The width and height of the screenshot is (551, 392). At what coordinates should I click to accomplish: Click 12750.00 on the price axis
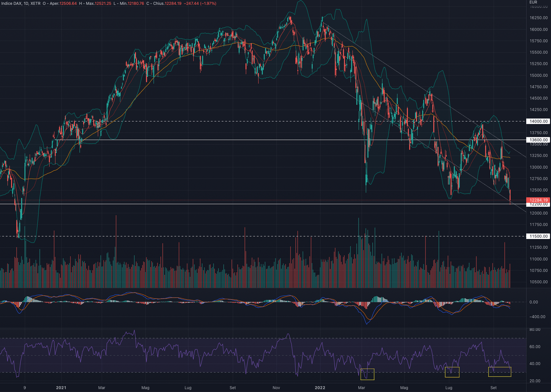(538, 179)
